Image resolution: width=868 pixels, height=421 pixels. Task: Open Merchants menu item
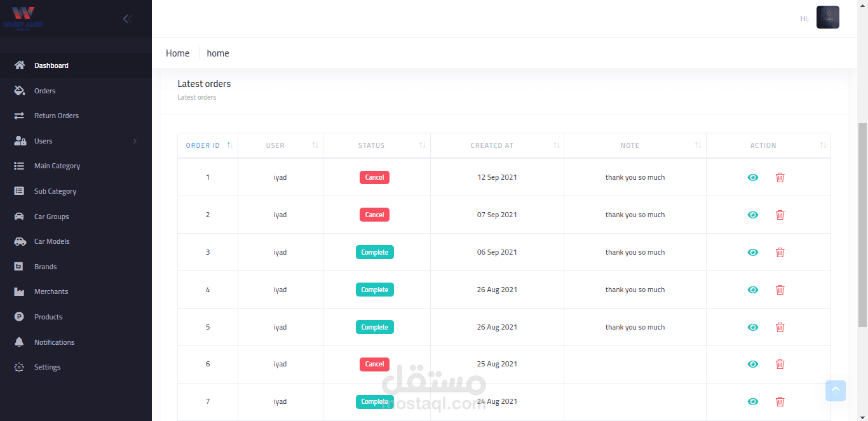coord(76,291)
